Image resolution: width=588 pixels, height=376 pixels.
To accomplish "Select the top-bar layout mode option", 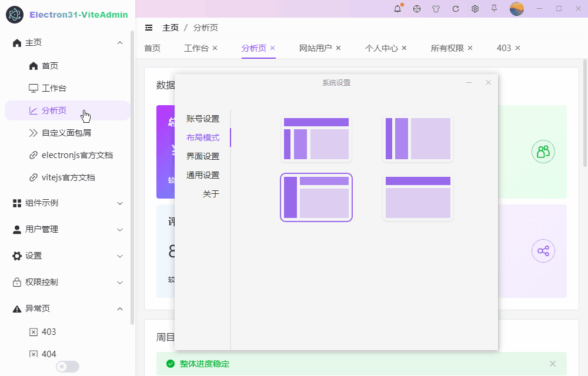I will [418, 197].
